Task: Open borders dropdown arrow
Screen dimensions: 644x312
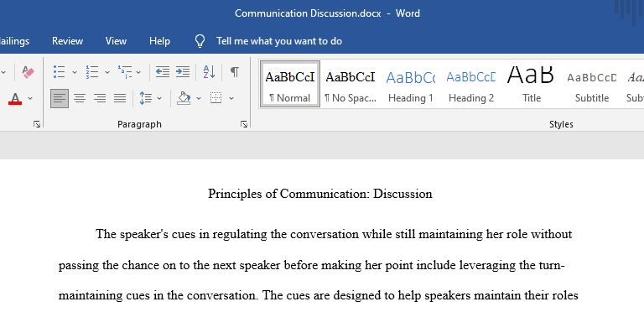Action: (231, 98)
